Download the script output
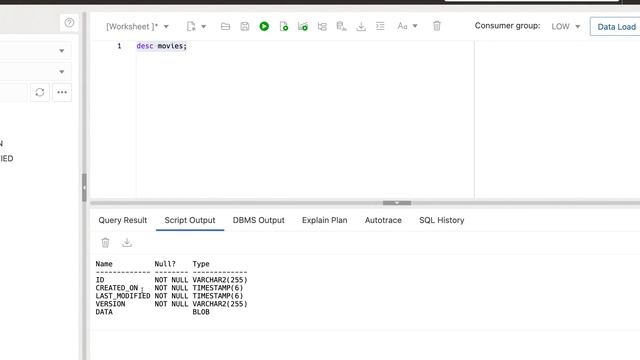The width and height of the screenshot is (640, 360). (127, 242)
